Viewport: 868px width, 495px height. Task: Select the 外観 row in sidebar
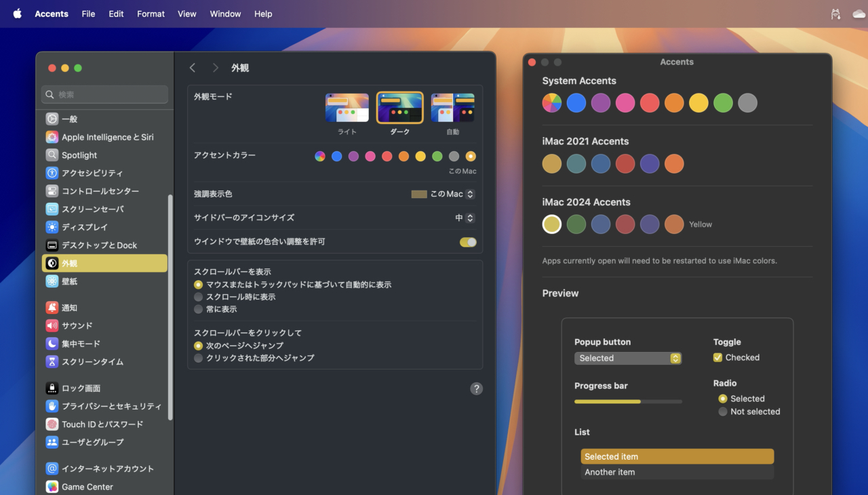pos(104,263)
